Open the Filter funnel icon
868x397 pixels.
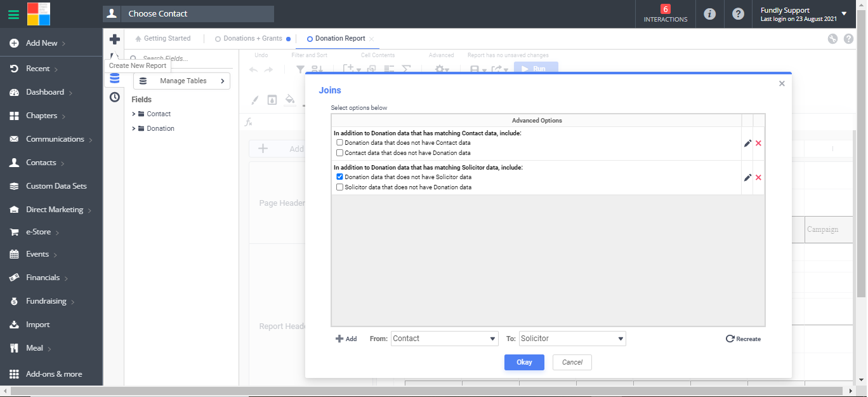click(301, 69)
